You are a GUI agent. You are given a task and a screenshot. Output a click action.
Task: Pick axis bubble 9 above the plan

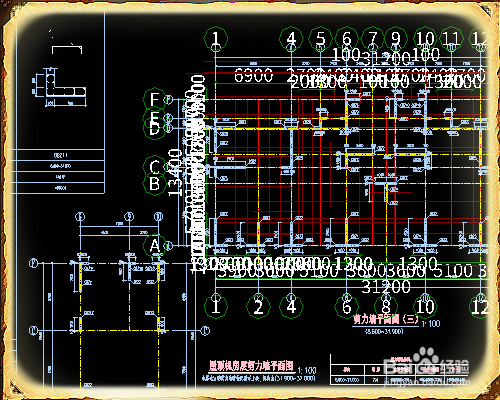395,39
